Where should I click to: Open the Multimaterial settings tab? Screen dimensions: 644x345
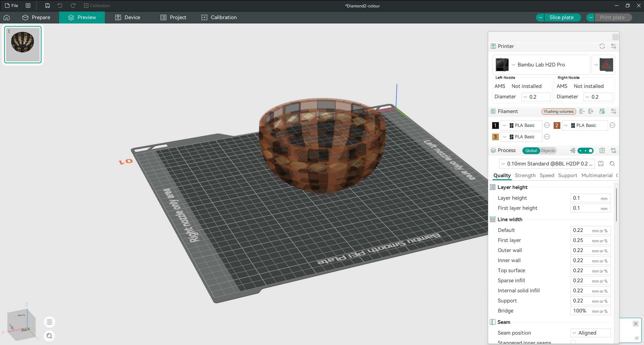[597, 176]
